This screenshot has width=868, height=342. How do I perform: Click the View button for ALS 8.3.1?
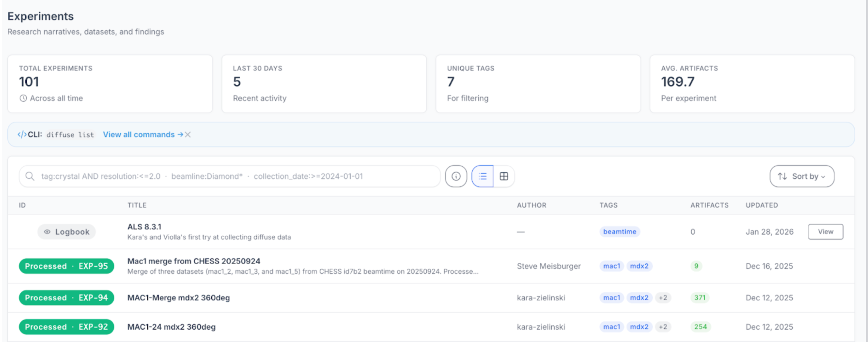point(825,232)
